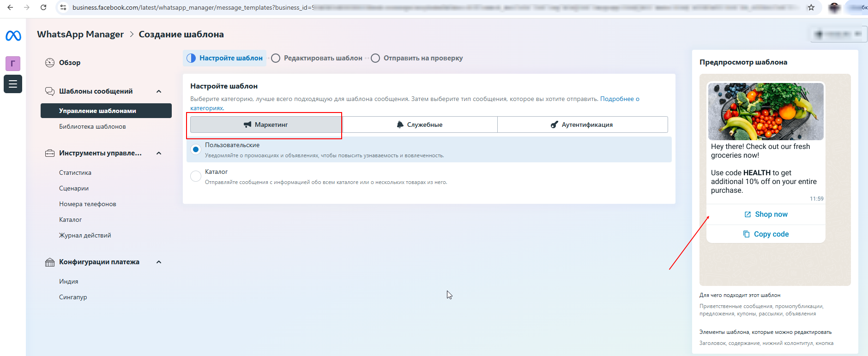Click the Создание шаблона breadcrumb title

click(181, 35)
